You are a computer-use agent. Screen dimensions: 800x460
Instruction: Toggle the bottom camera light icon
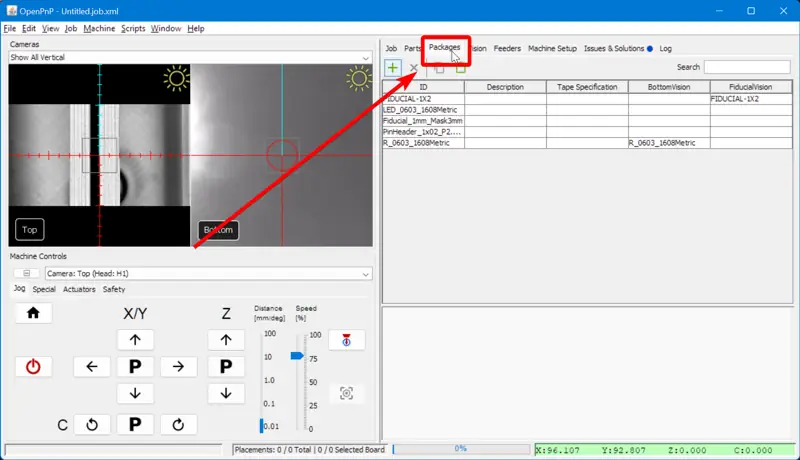(x=359, y=78)
